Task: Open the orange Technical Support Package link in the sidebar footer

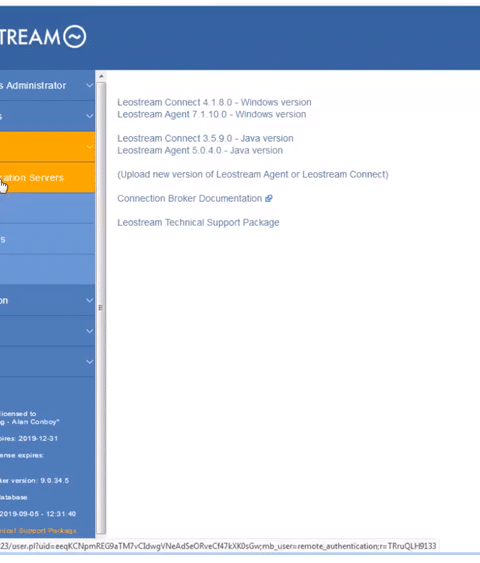Action: [x=38, y=530]
